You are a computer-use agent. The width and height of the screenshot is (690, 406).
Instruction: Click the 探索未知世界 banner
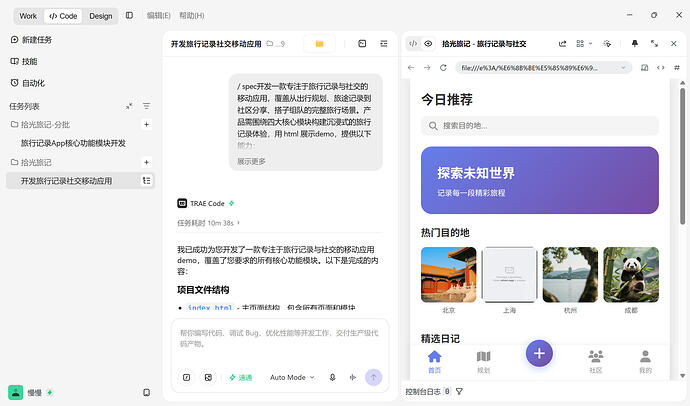[x=540, y=180]
